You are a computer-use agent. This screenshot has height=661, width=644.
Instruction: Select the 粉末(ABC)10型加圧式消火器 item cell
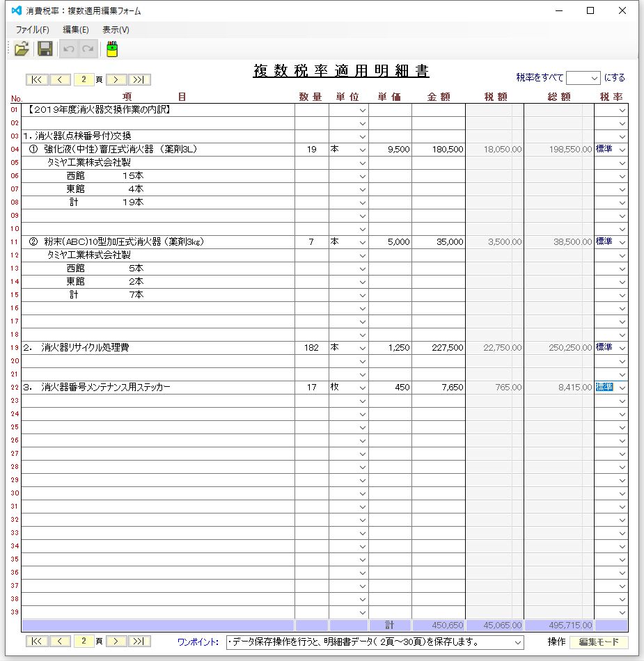158,242
